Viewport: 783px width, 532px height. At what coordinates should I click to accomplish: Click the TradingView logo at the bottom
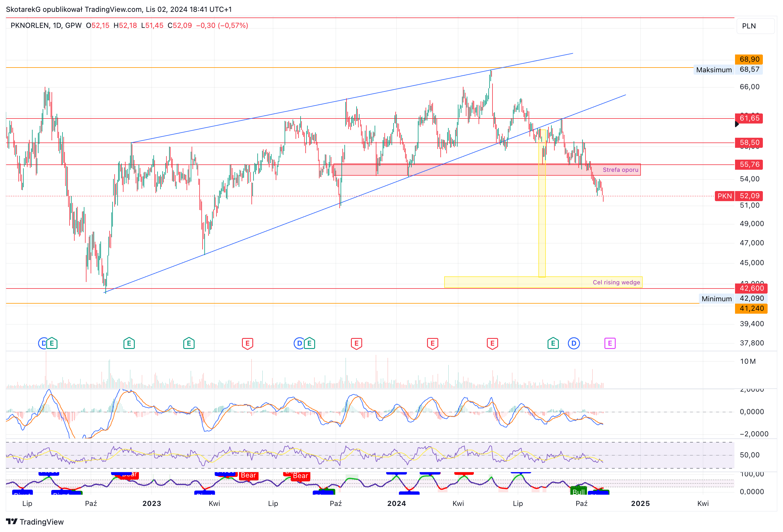click(x=35, y=522)
